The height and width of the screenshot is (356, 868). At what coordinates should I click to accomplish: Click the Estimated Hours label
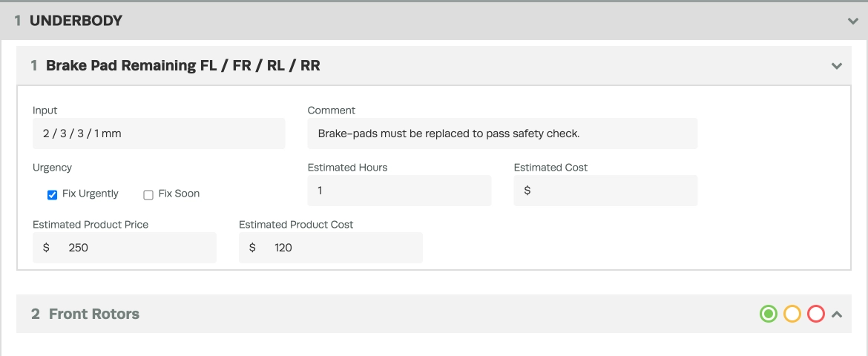point(348,167)
